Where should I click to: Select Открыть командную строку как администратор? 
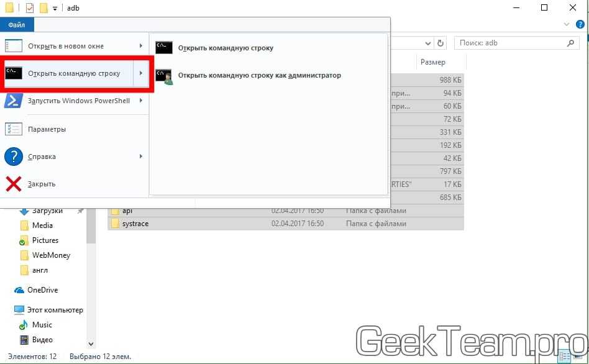tap(259, 76)
